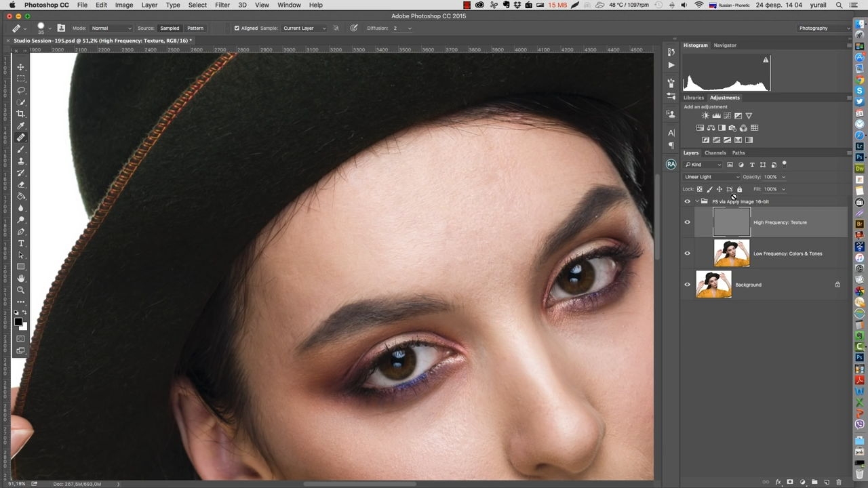Image resolution: width=868 pixels, height=488 pixels.
Task: Toggle Quick Mask mode icon
Action: point(21,338)
